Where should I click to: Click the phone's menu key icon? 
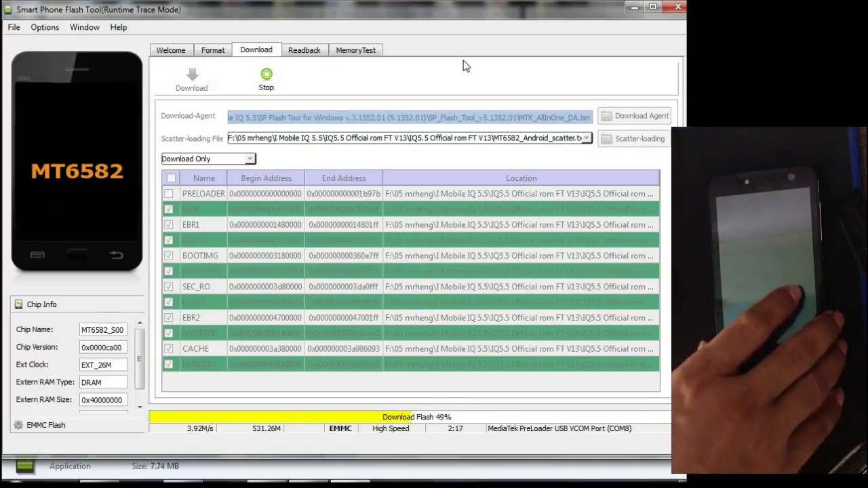(x=37, y=255)
